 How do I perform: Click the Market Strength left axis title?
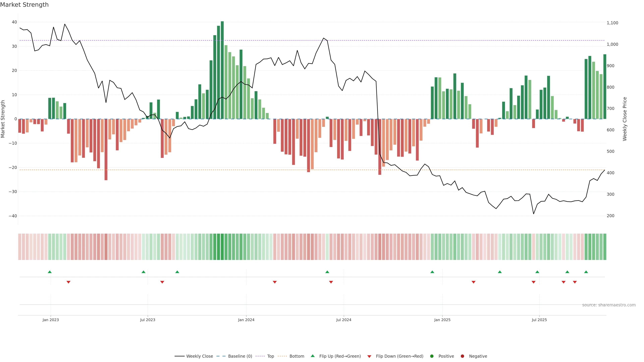point(3,119)
